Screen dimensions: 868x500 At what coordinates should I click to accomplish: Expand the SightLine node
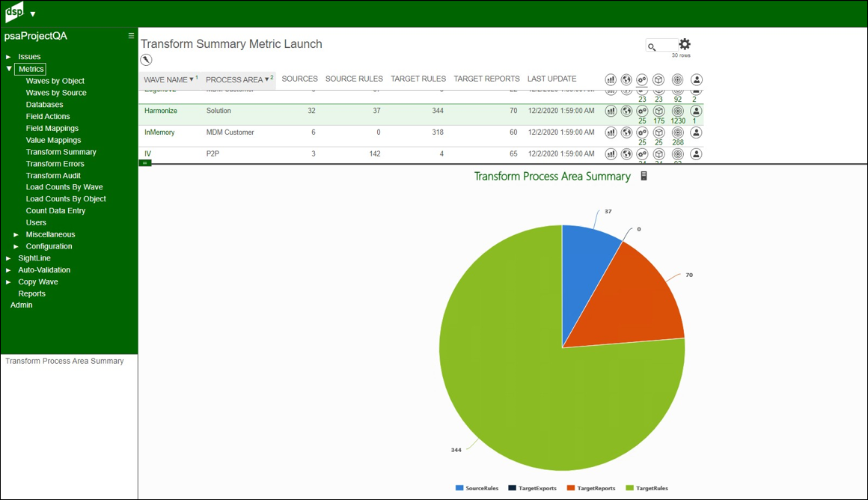click(x=8, y=258)
